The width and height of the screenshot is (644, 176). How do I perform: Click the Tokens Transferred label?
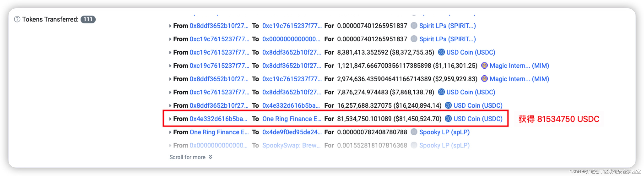(50, 19)
